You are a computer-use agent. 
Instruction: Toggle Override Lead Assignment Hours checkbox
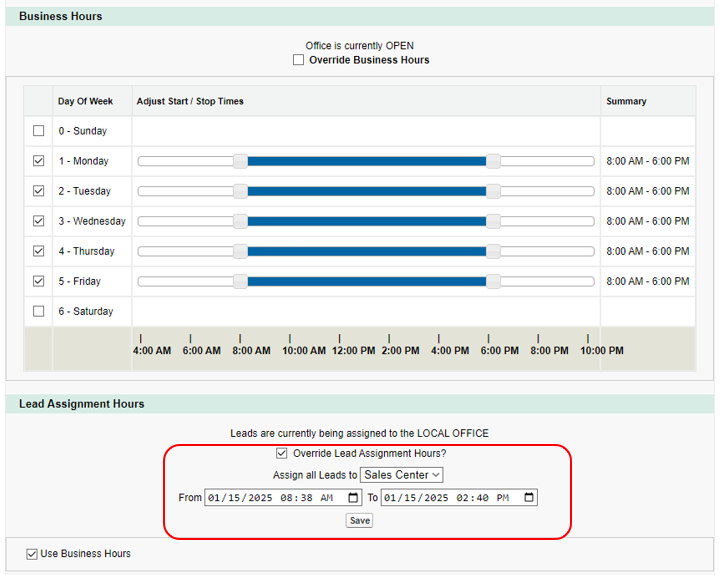pyautogui.click(x=281, y=454)
